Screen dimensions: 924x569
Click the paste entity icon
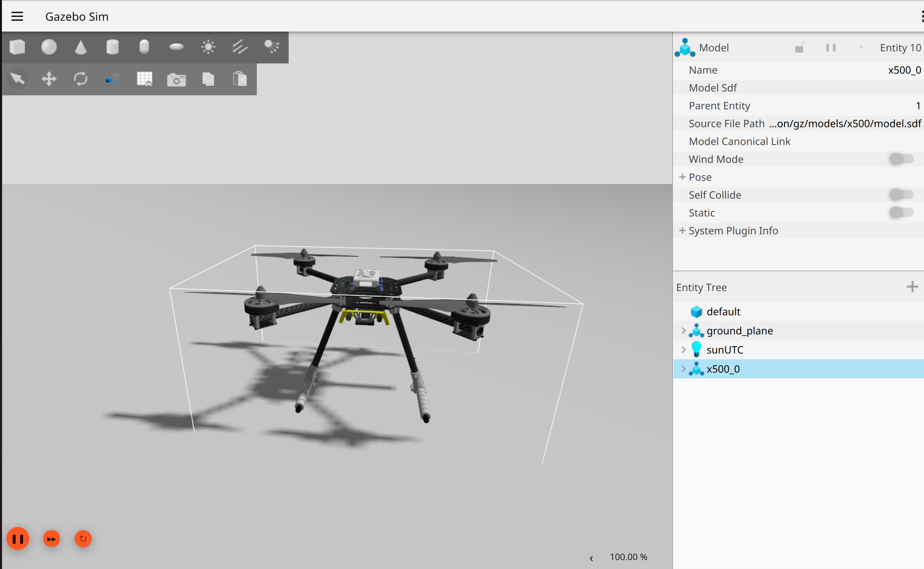240,79
